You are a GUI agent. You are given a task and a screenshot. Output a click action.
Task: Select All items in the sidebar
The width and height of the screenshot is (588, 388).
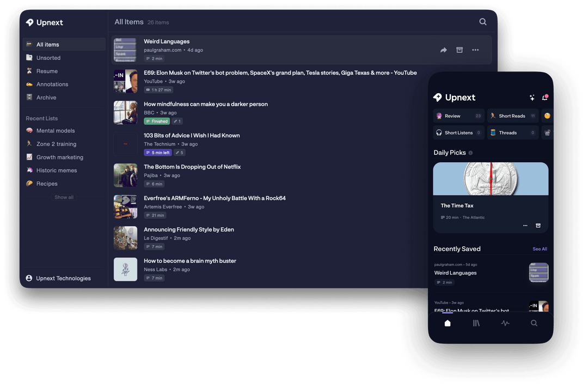pos(64,44)
